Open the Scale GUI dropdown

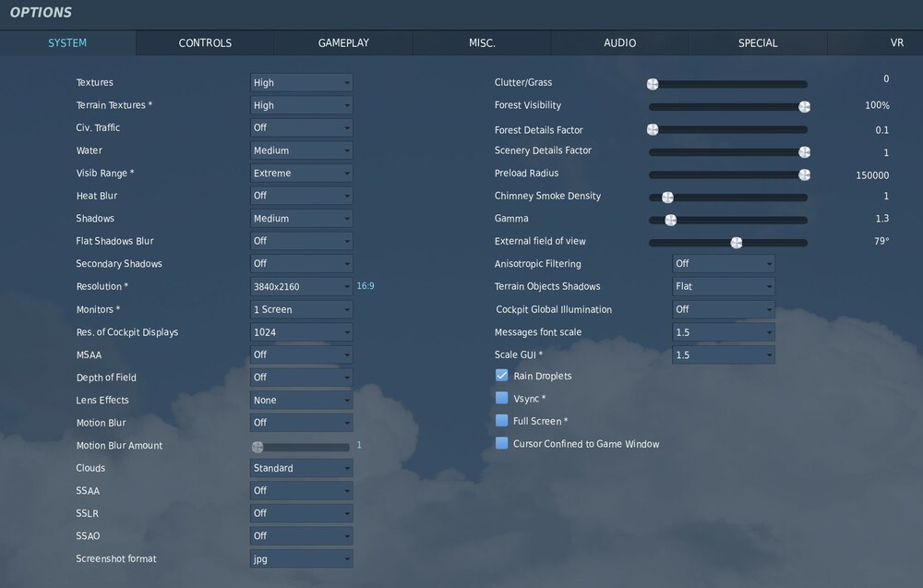724,354
